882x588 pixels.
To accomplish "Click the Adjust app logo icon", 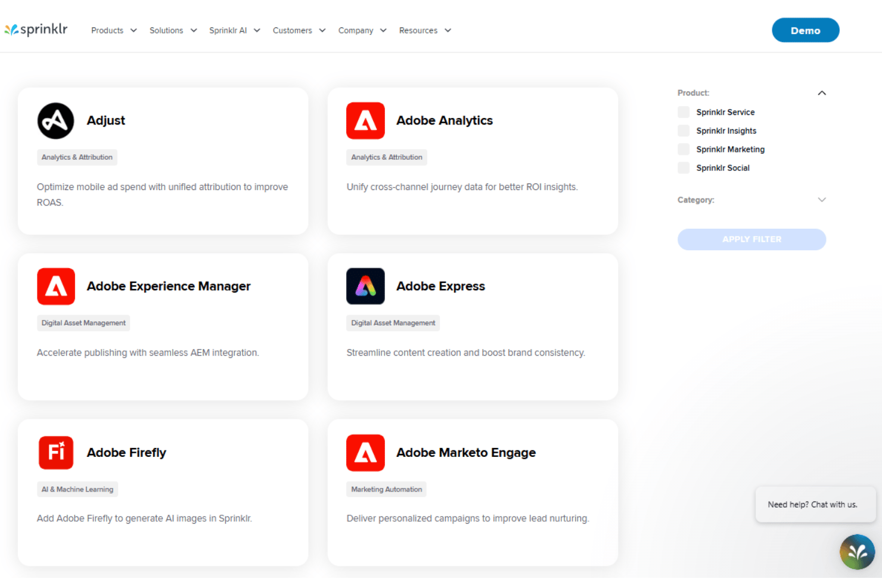I will coord(56,121).
